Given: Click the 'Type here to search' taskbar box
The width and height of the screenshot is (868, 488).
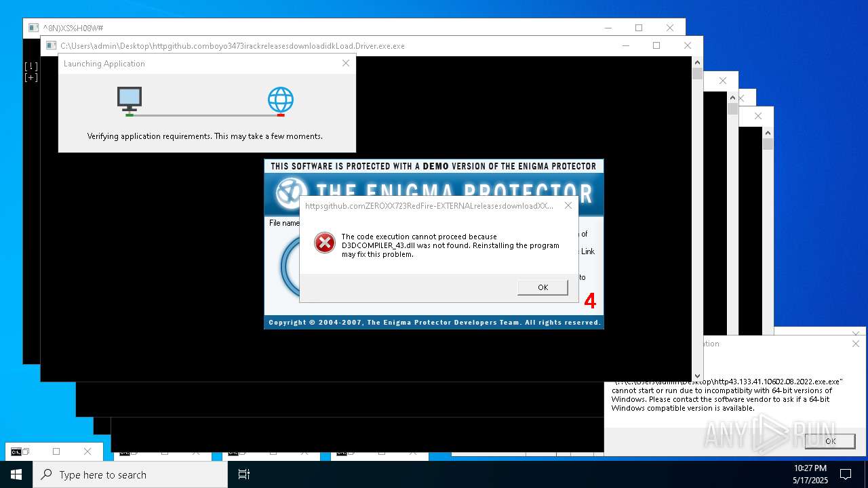Looking at the screenshot, I should pyautogui.click(x=130, y=474).
